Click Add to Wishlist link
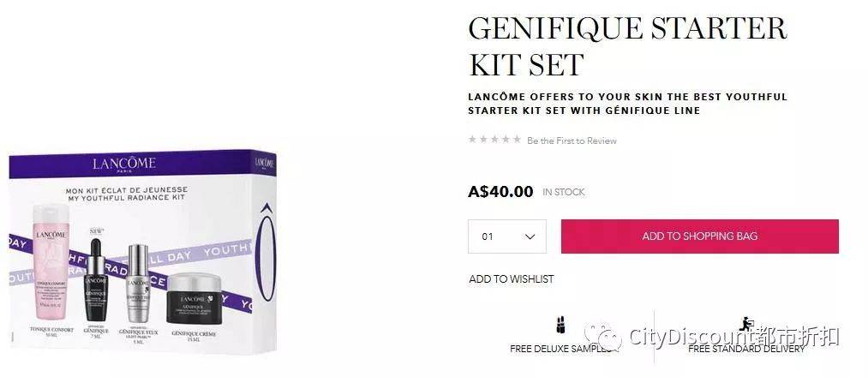 (511, 279)
